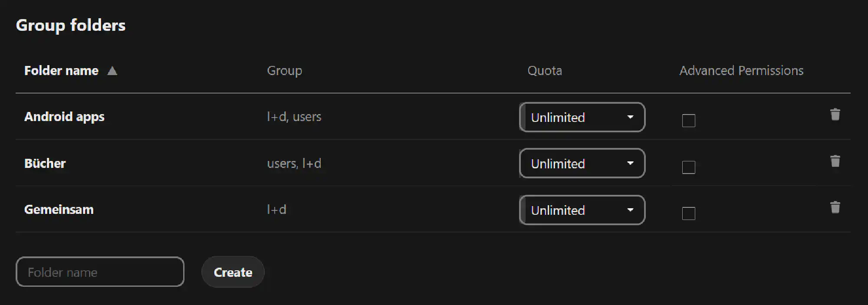Edit groups "l+d, users" of Android apps
The image size is (868, 305).
294,117
